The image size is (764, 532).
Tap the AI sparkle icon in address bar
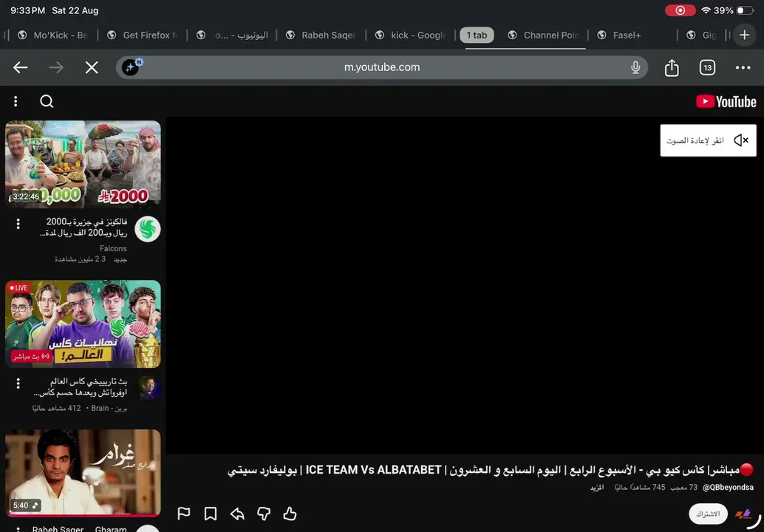click(x=131, y=67)
